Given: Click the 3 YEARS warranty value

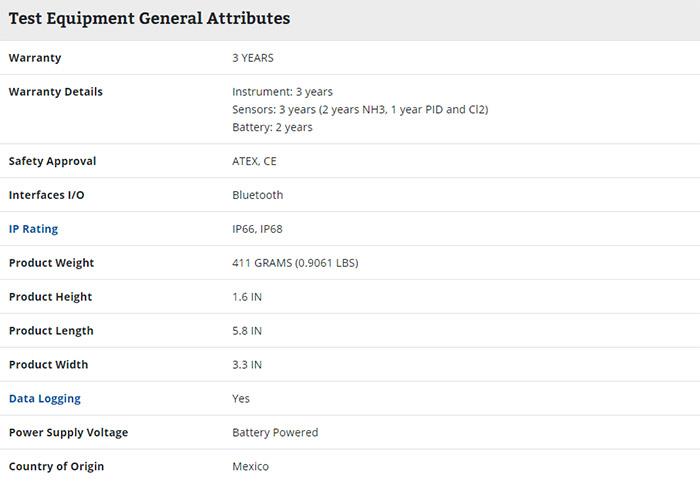Looking at the screenshot, I should pyautogui.click(x=253, y=58).
